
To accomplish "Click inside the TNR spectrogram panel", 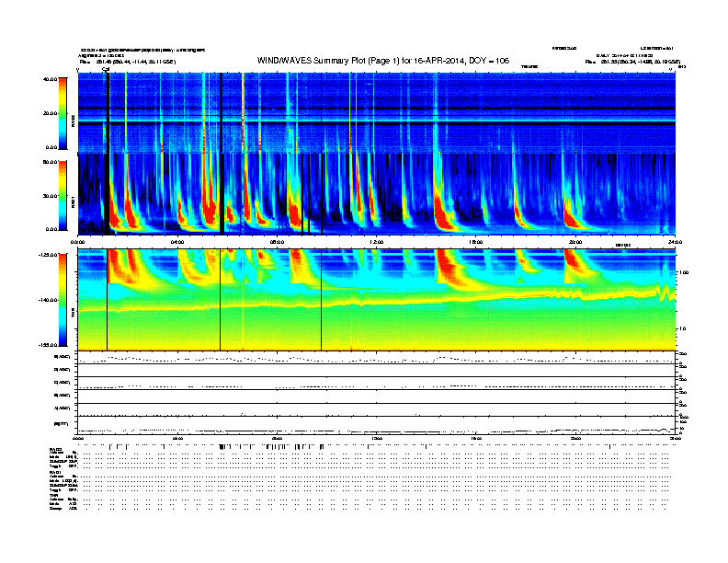I will 377,300.
